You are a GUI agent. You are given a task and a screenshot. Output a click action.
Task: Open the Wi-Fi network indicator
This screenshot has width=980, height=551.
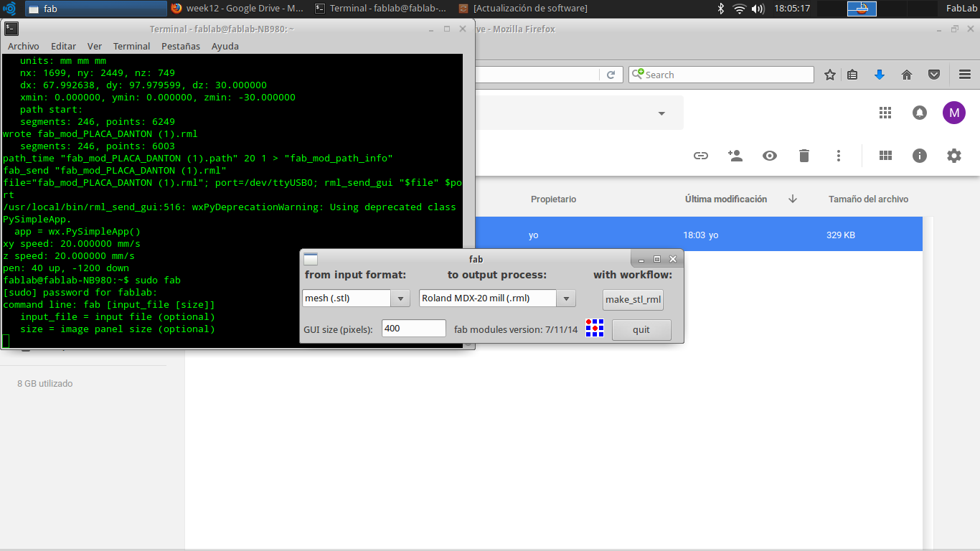tap(740, 9)
